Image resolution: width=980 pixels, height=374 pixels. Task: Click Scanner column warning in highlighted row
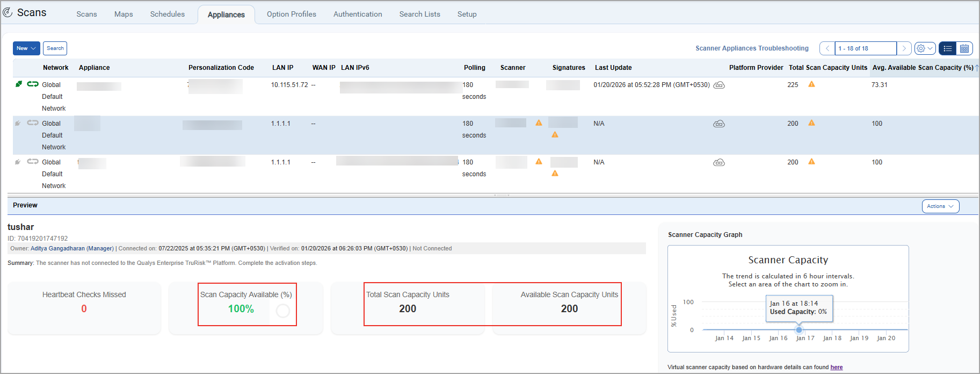point(539,123)
